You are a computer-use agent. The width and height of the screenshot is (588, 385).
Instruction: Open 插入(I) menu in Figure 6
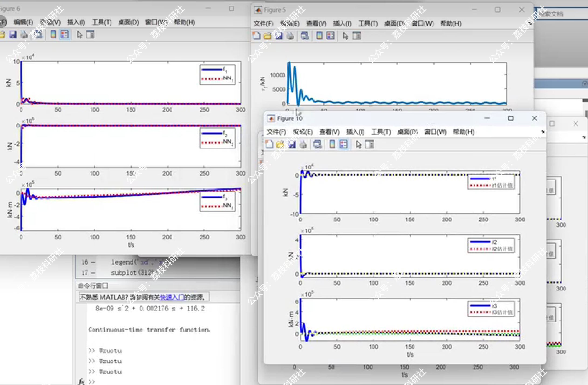pos(76,22)
